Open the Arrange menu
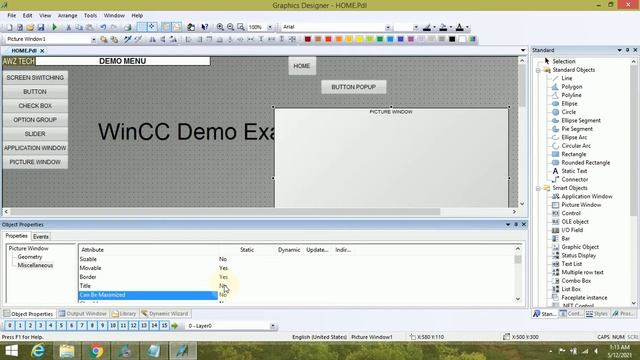Viewport: 640px width, 360px height. coord(67,16)
